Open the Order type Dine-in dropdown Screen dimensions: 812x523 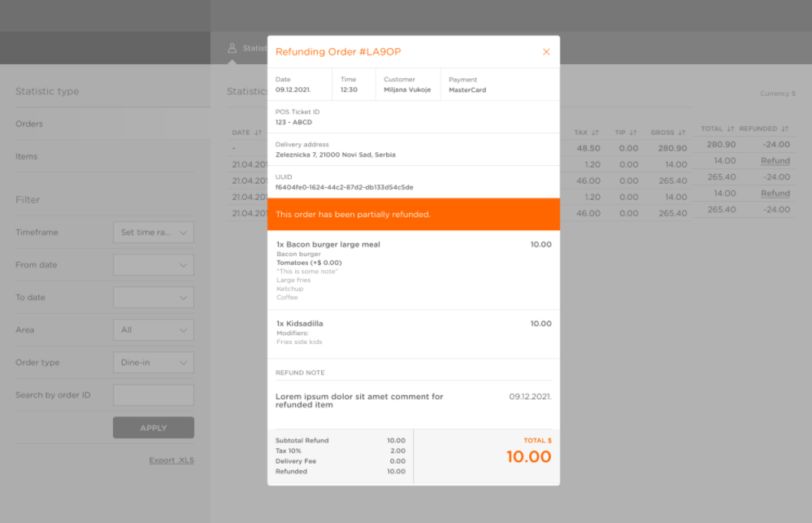(153, 363)
